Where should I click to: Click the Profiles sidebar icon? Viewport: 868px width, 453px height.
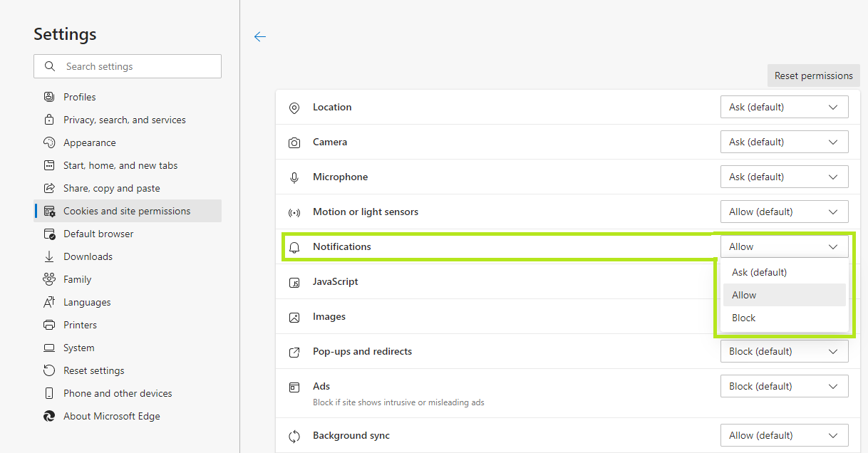49,97
